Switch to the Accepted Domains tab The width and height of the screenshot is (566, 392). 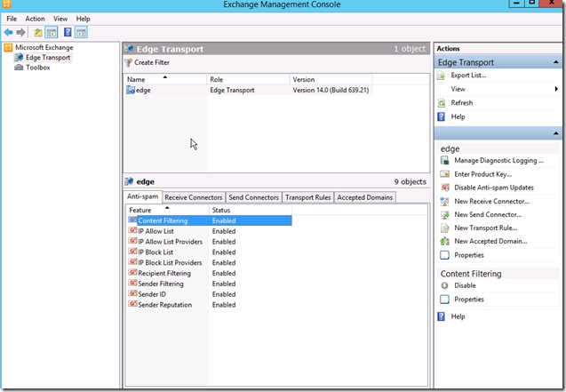tap(365, 197)
